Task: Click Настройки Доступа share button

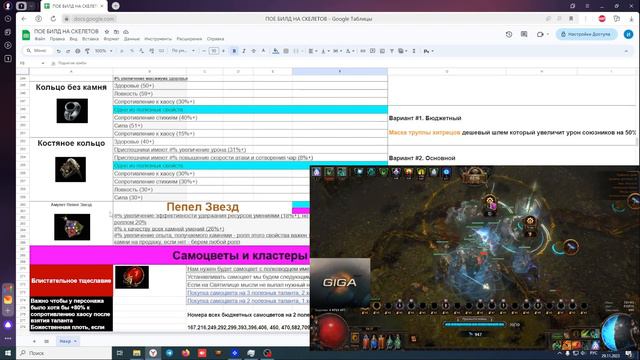Action: [x=586, y=34]
